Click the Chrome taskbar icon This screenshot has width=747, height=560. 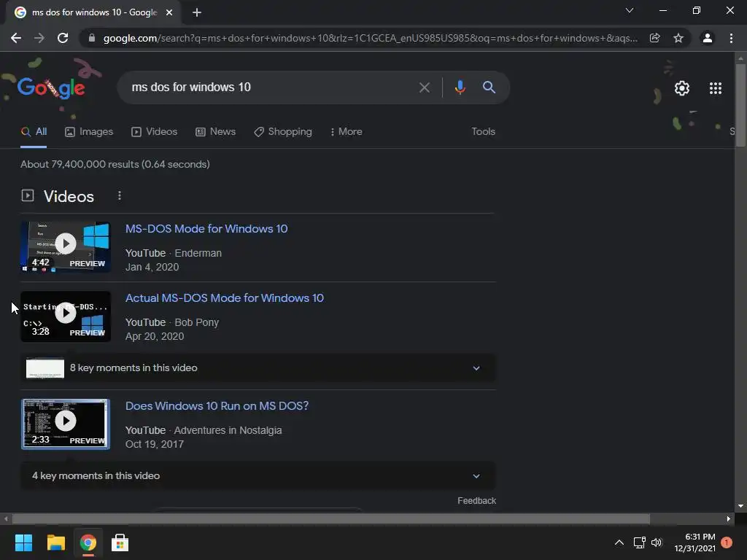(x=88, y=542)
